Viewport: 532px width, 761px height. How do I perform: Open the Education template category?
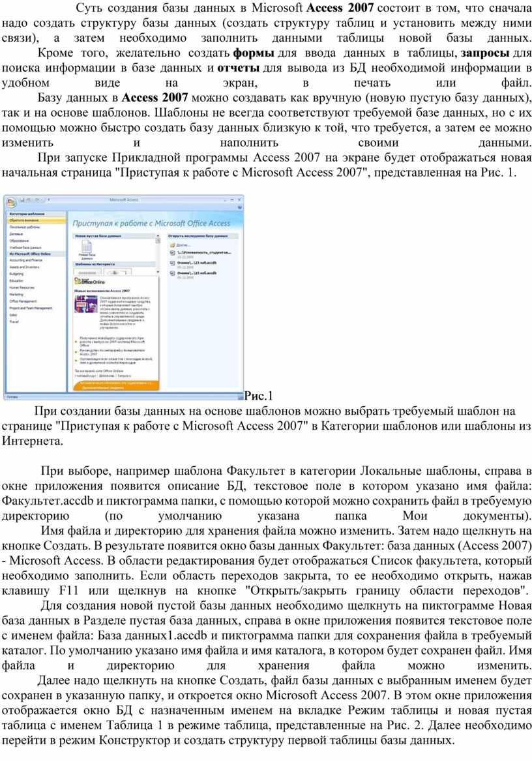[16, 280]
